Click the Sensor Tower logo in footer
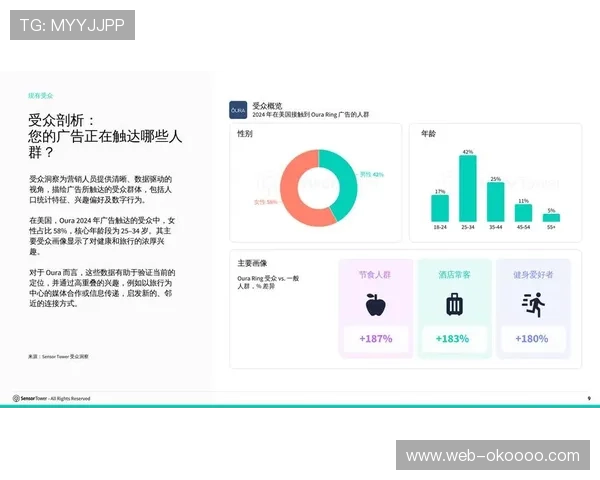Image resolution: width=600 pixels, height=480 pixels. pos(30,398)
